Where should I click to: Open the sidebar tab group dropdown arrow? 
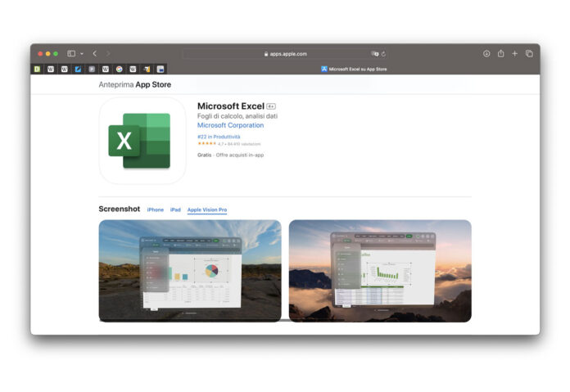point(82,54)
